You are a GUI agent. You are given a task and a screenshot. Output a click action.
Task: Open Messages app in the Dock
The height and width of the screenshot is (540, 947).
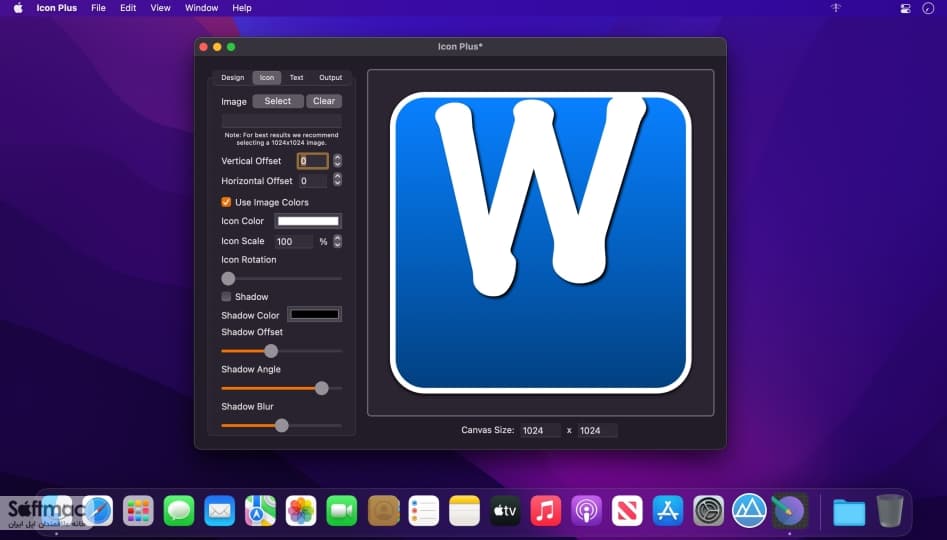[x=179, y=511]
